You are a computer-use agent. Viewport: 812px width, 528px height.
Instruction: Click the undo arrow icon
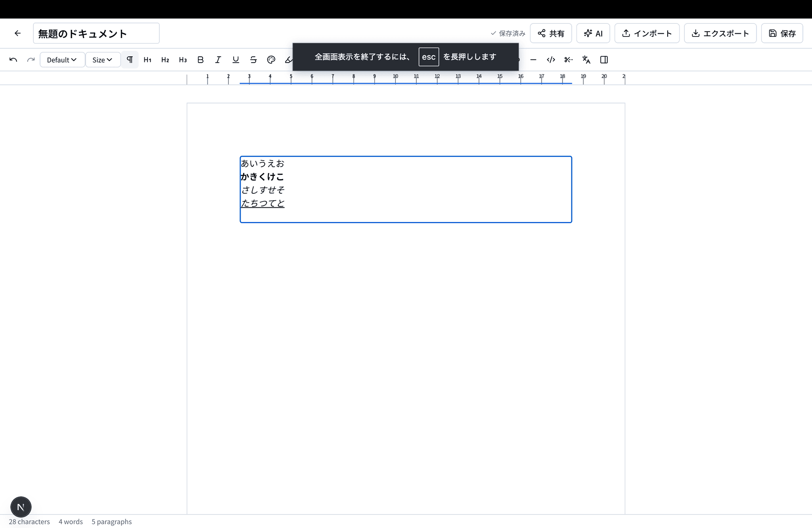click(x=13, y=60)
